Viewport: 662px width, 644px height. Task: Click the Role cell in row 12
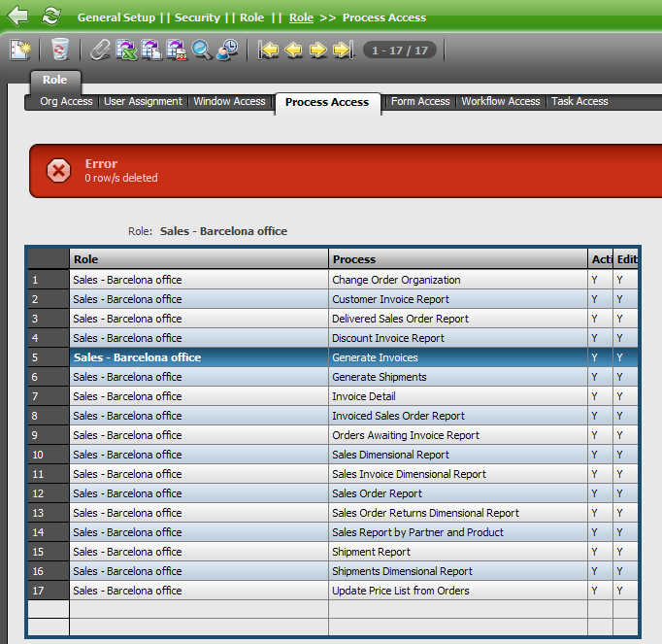(199, 493)
